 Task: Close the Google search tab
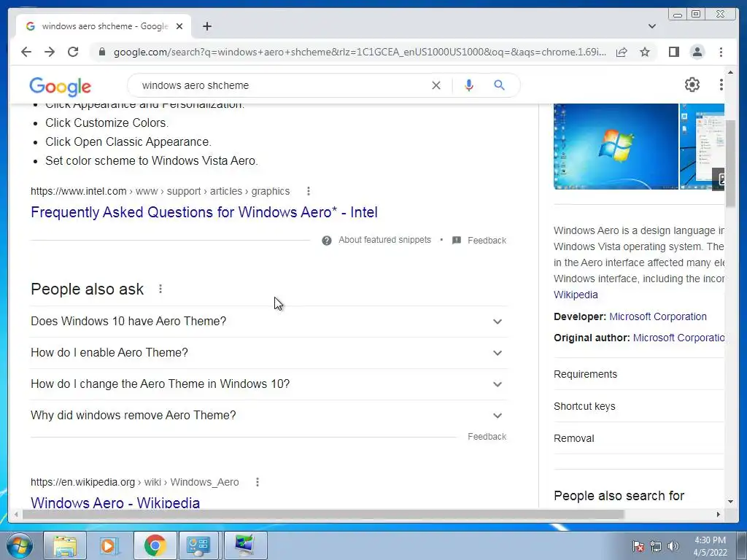click(179, 26)
